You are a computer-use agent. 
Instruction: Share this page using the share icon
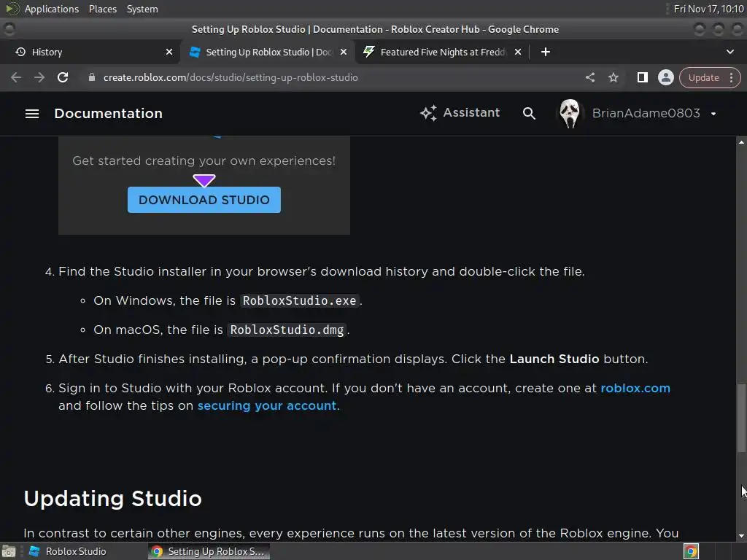coord(590,77)
